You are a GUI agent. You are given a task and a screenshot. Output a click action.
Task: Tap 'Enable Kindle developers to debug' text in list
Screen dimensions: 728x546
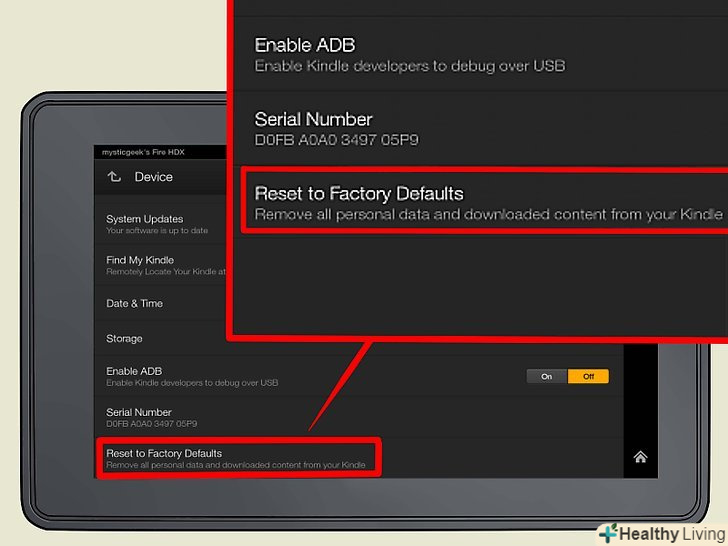(x=192, y=383)
